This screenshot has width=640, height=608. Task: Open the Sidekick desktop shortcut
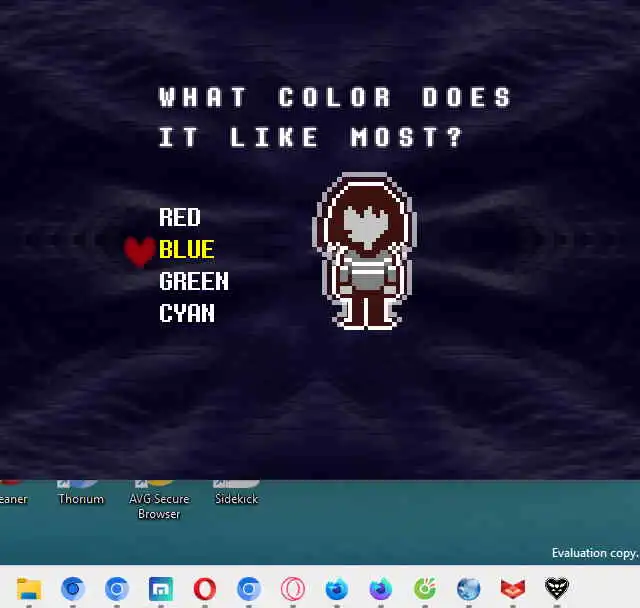236,493
